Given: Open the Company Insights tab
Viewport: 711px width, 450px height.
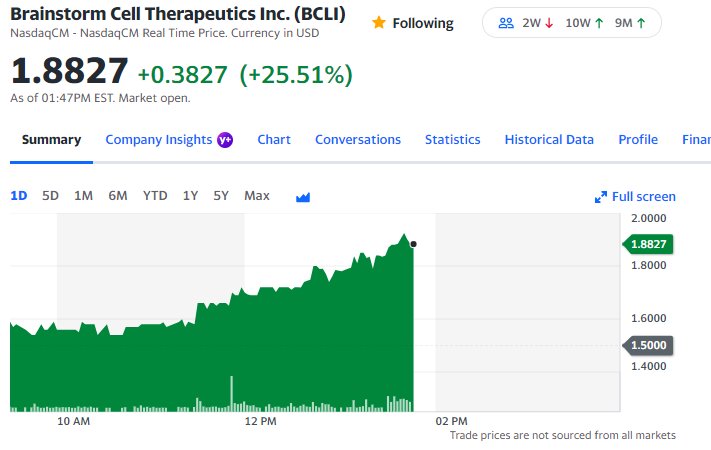Looking at the screenshot, I should [x=159, y=140].
